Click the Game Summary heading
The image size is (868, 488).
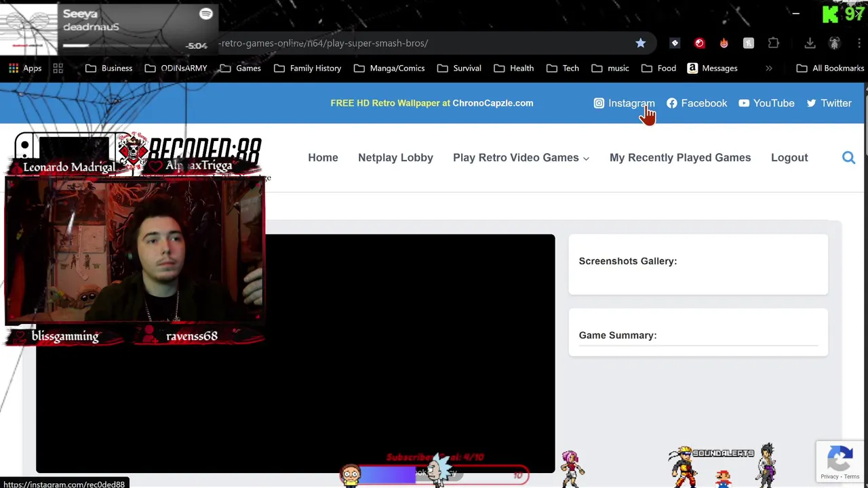618,335
